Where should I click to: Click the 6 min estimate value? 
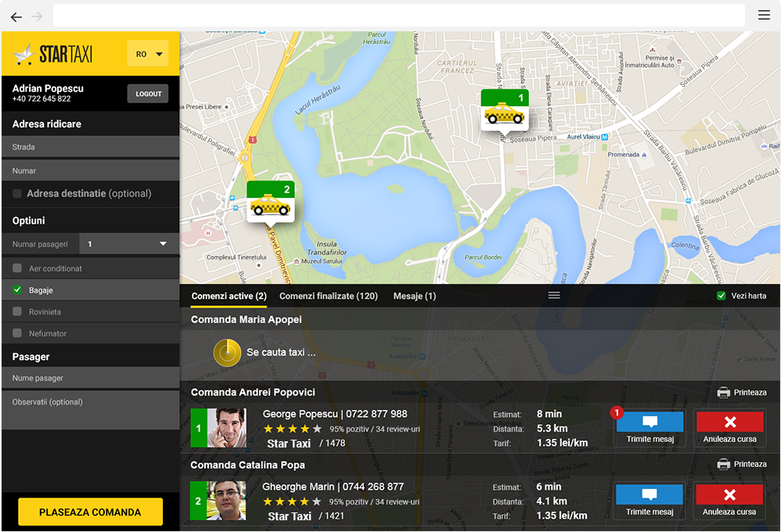coord(549,487)
